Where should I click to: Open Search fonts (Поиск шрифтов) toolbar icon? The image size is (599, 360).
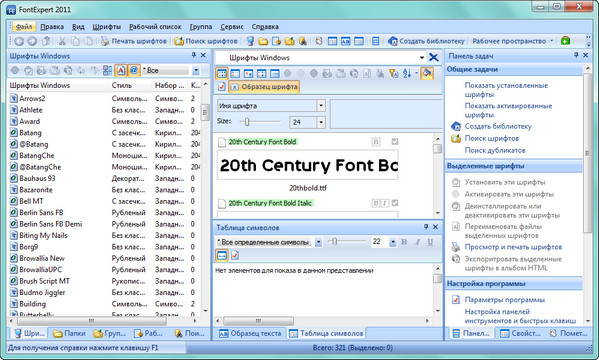pos(179,41)
